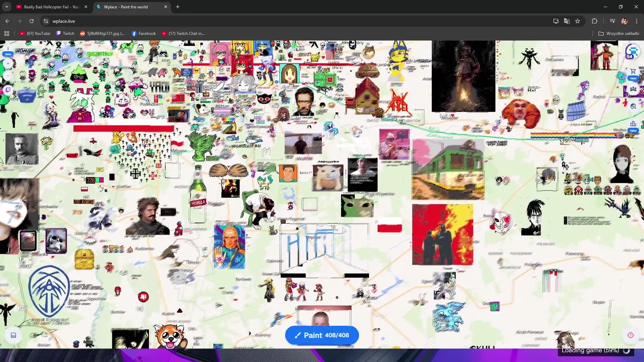Click the orange red panda pixel art
Viewport: 644px width, 362px height.
170,336
